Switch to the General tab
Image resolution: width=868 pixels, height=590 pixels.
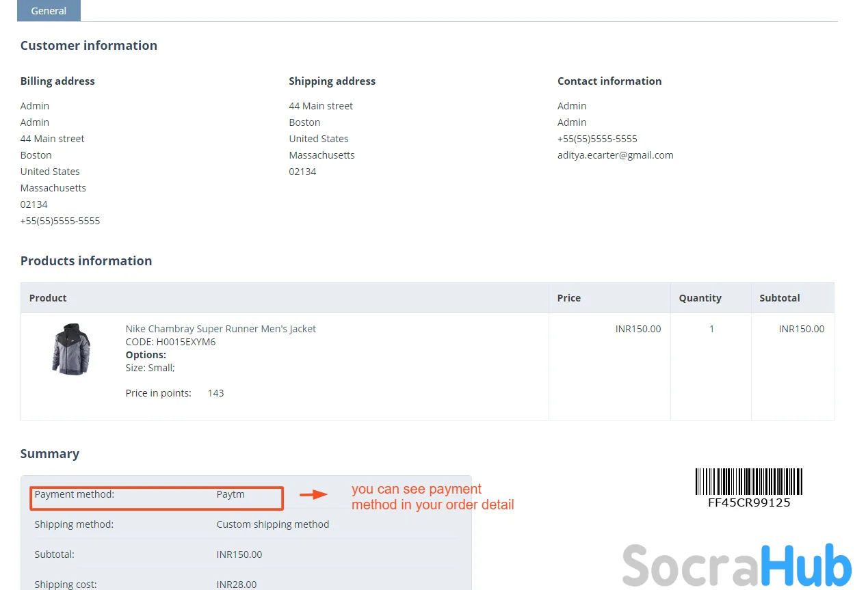[49, 11]
